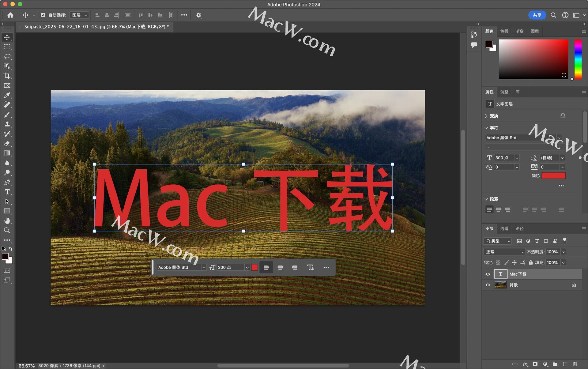Switch to the 通道 tab

504,228
